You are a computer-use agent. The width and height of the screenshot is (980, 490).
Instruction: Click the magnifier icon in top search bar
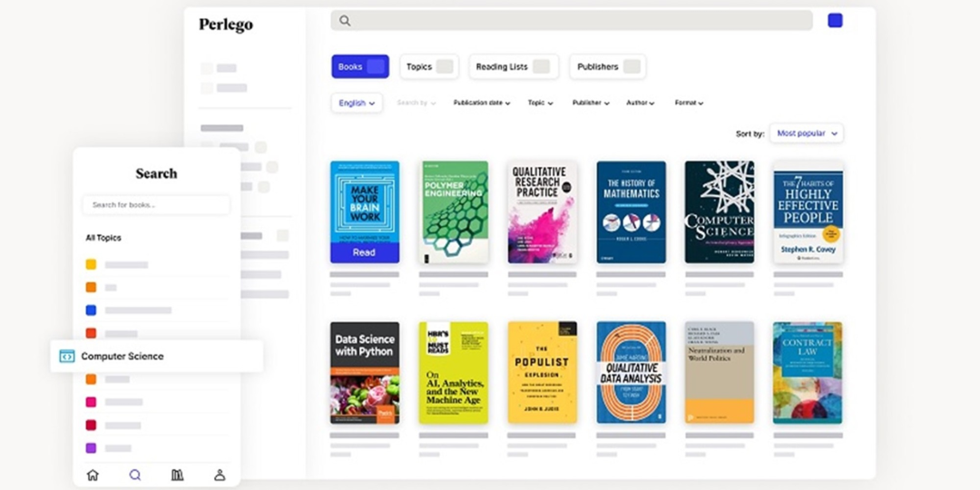346,20
